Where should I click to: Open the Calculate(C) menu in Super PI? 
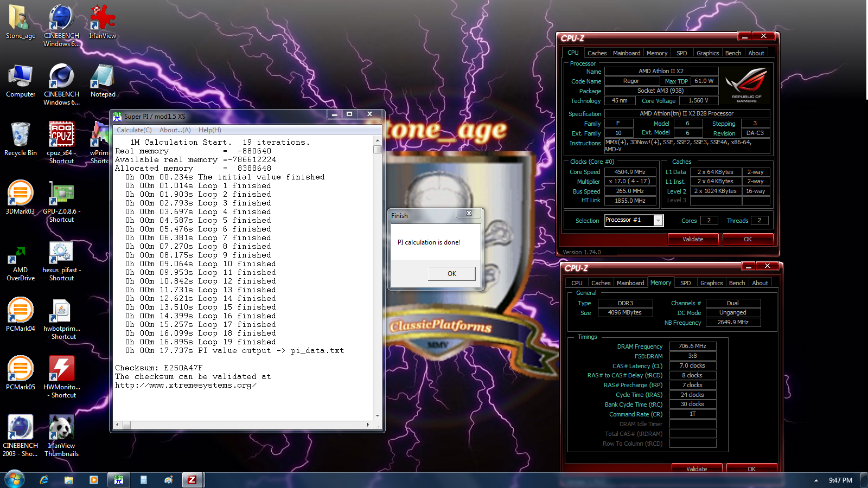point(134,130)
